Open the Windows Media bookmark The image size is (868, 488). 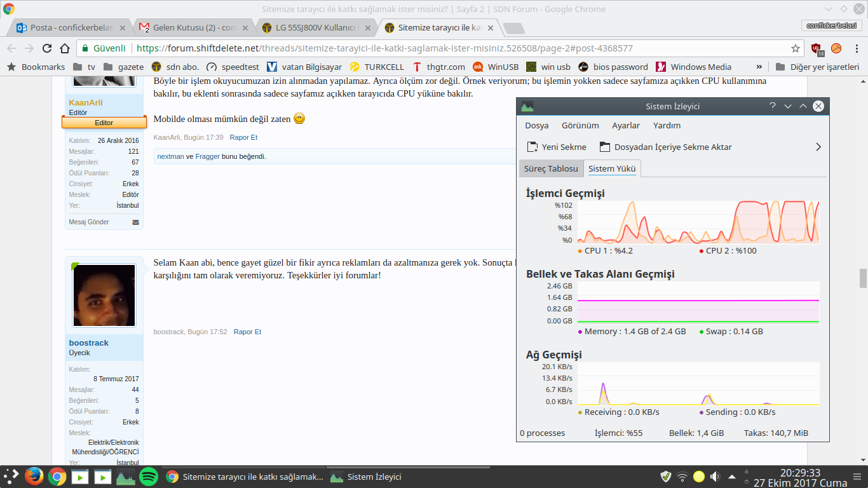click(x=693, y=67)
